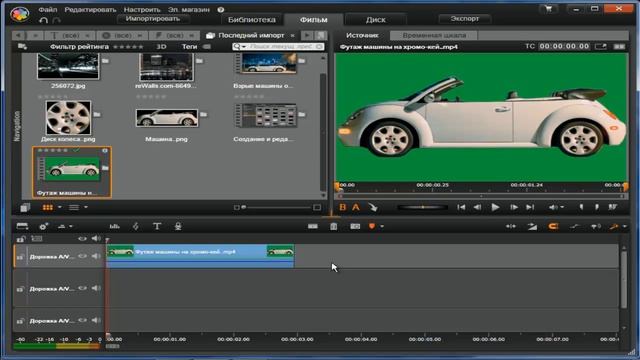
Task: Toggle the all-tracks lock icon in the header
Action: 21,239
